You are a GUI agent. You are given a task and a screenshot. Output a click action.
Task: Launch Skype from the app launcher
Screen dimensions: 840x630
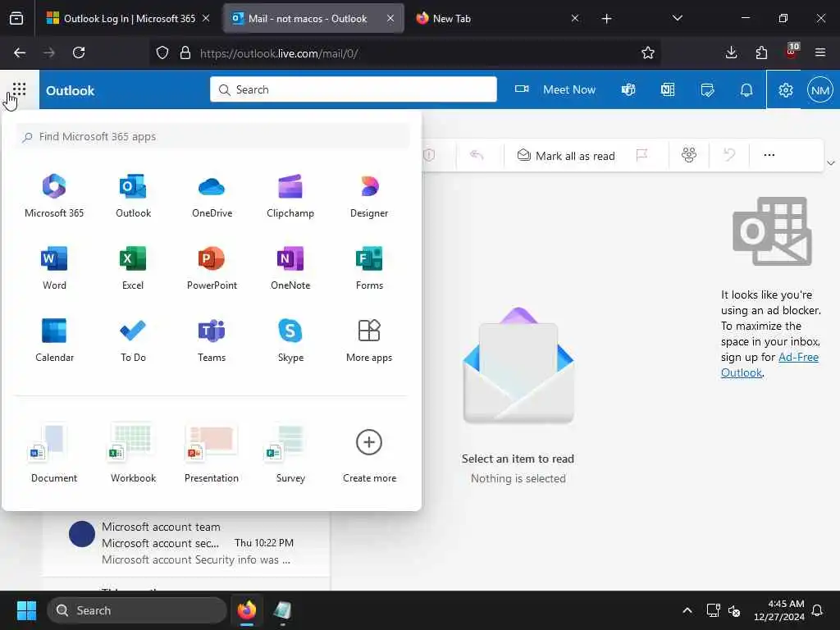click(x=290, y=340)
